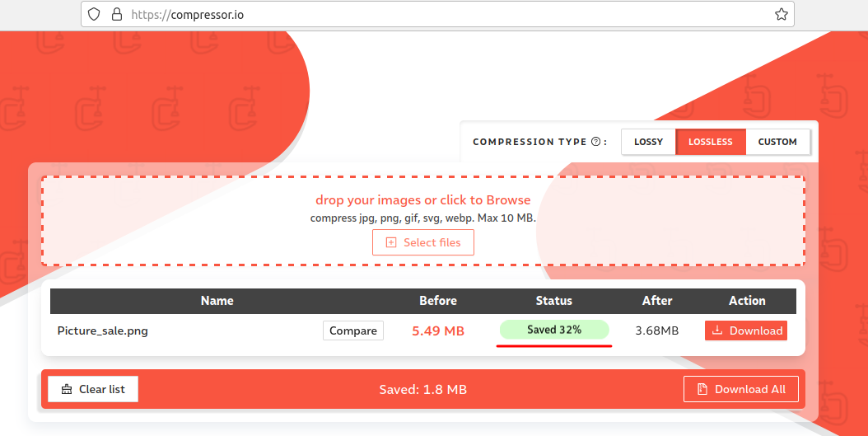Click the plus icon in Select files

pos(391,242)
